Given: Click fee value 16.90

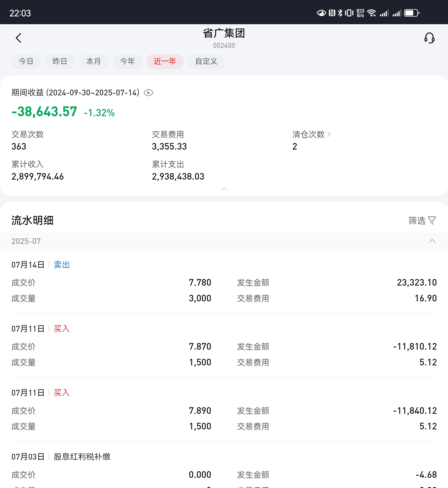Looking at the screenshot, I should click(x=426, y=298).
